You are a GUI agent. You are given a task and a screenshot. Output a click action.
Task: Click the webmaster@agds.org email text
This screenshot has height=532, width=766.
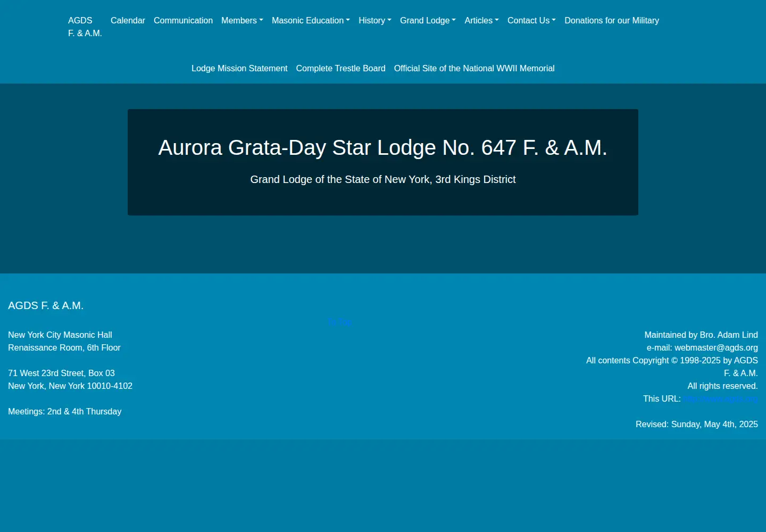coord(716,347)
